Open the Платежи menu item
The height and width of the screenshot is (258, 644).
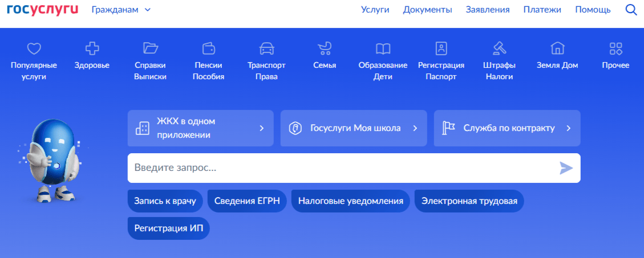pos(542,10)
